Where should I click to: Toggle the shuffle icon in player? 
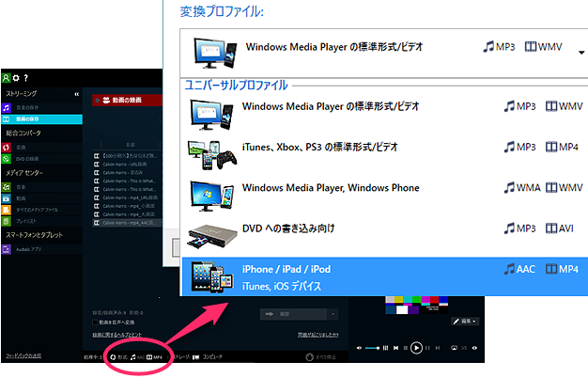tap(464, 348)
